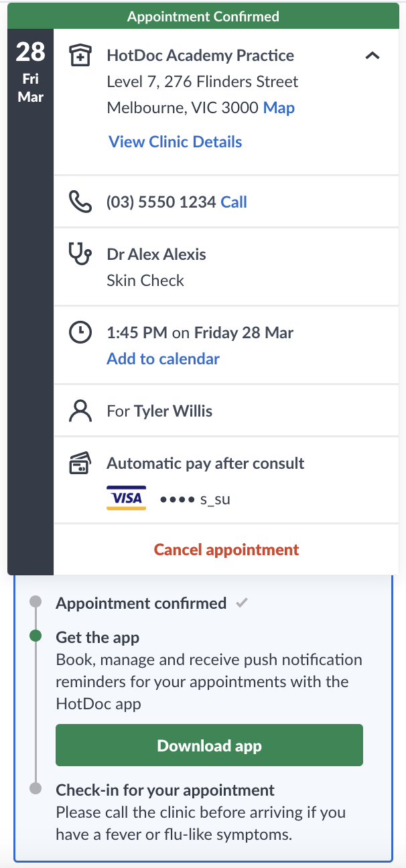The height and width of the screenshot is (868, 406).
Task: Click the Appointment confirmed step dot
Action: [36, 602]
